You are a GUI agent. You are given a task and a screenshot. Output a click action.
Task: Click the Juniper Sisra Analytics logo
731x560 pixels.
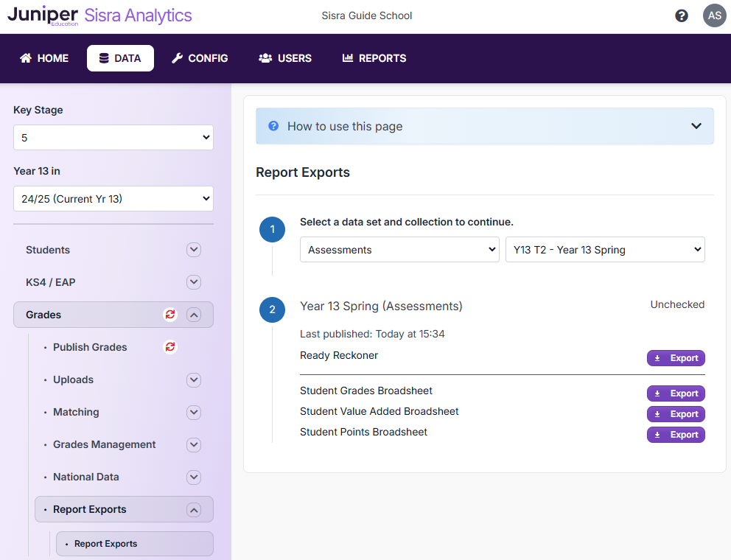[99, 16]
